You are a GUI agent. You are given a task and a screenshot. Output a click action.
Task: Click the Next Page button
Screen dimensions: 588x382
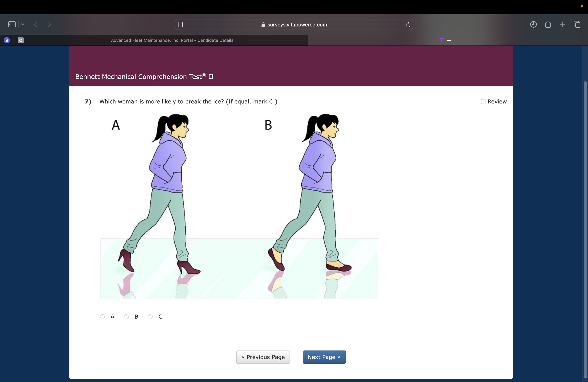pyautogui.click(x=324, y=357)
